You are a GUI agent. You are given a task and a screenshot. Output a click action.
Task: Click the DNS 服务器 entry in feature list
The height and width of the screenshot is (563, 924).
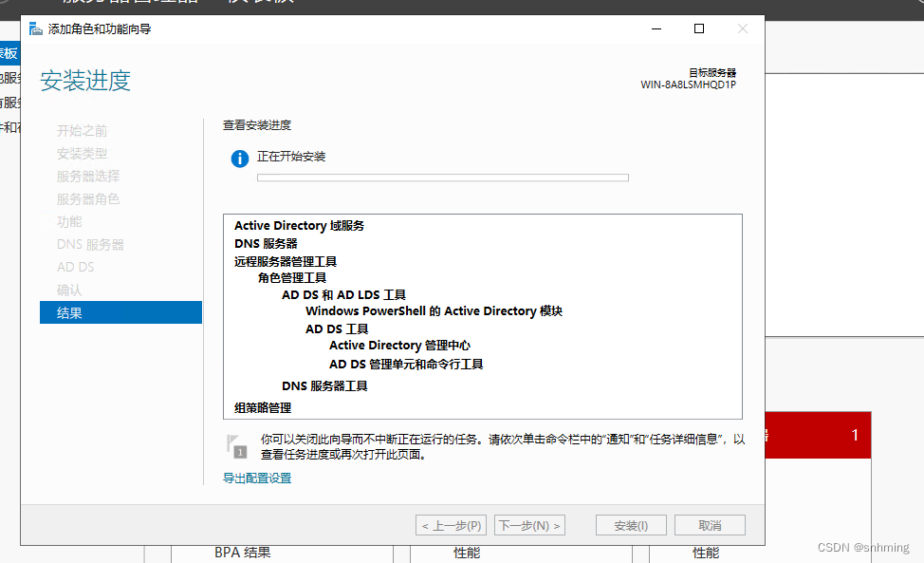click(x=266, y=243)
